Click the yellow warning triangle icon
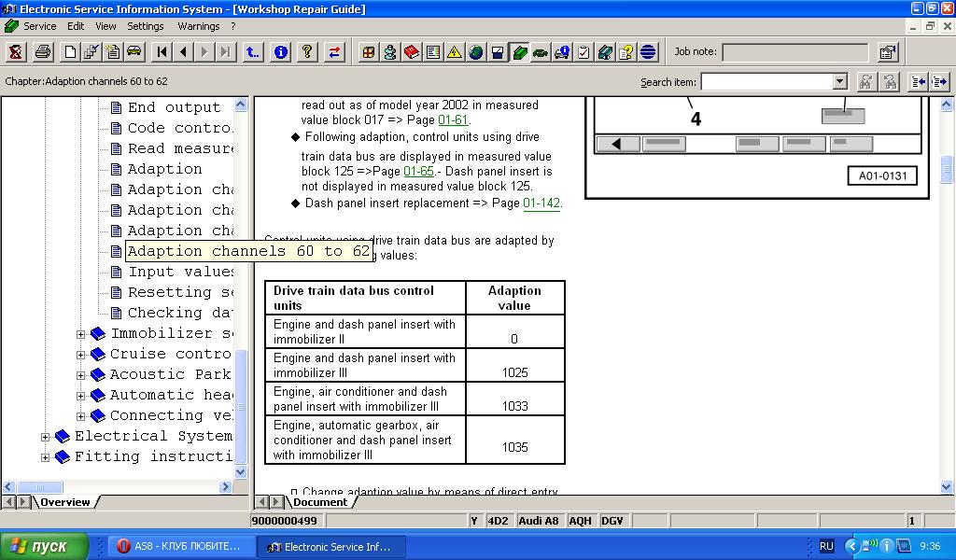 point(454,52)
